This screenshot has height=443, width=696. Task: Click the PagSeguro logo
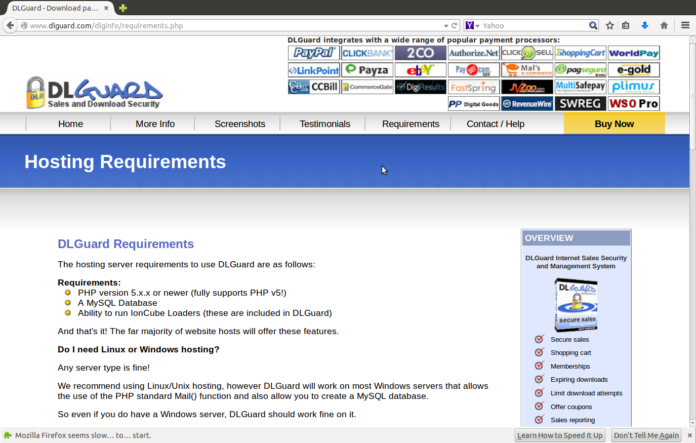coord(581,70)
